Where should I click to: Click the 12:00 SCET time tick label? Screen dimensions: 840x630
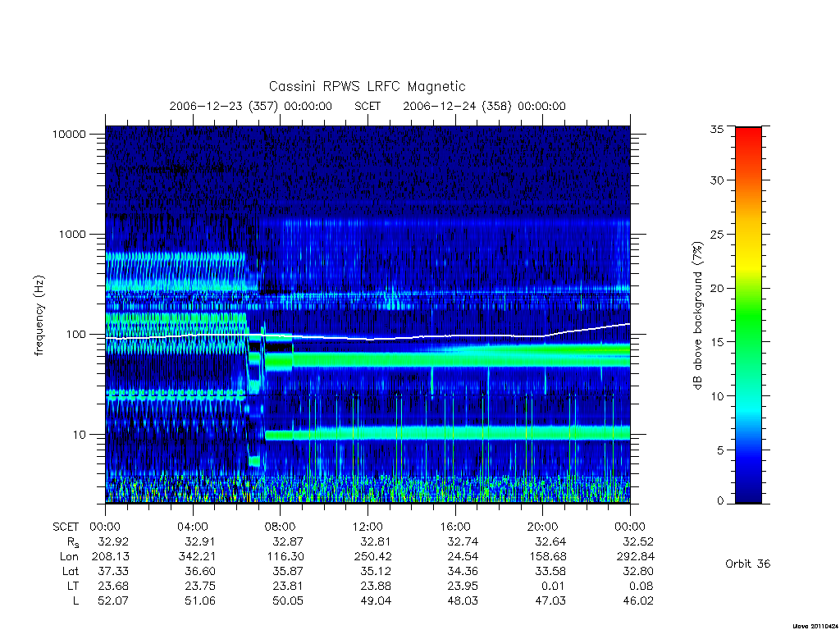click(x=367, y=527)
